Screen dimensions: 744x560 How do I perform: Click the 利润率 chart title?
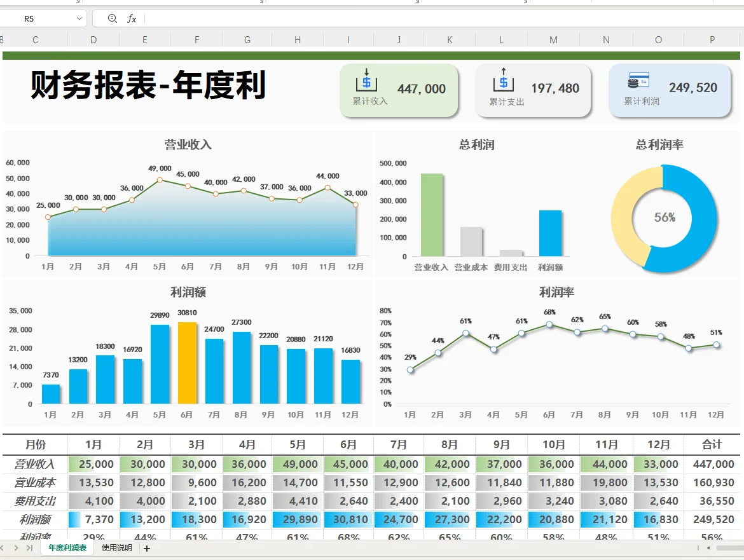tap(556, 292)
